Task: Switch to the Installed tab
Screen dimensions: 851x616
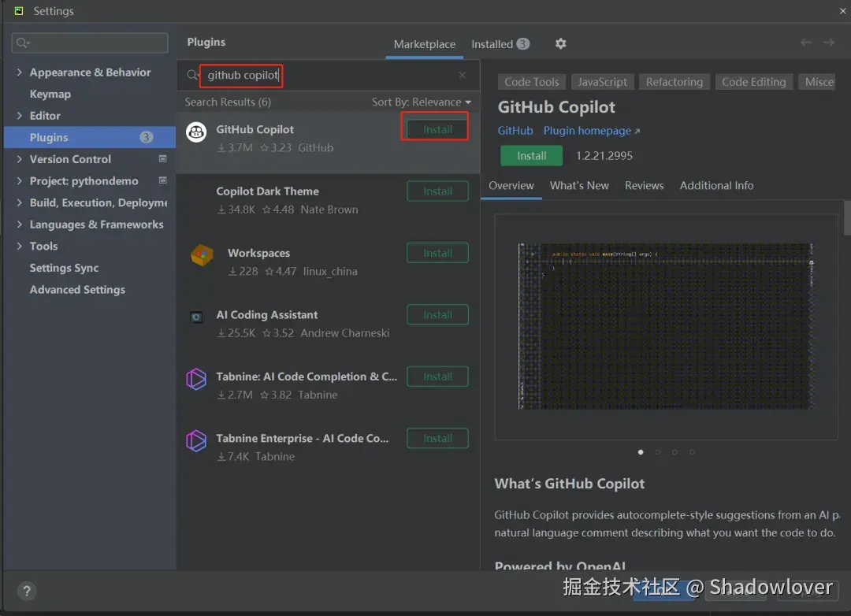Action: click(x=500, y=44)
